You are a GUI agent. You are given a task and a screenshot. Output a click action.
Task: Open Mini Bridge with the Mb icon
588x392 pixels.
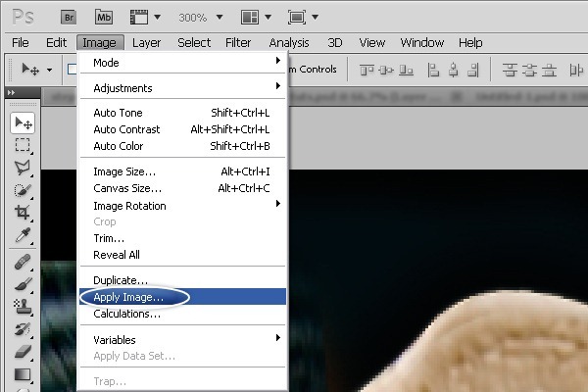[x=104, y=17]
